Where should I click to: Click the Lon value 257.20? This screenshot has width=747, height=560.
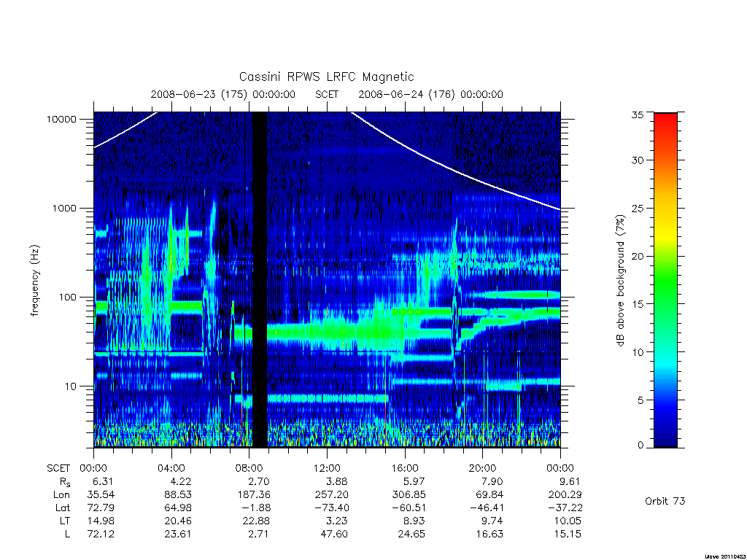click(x=332, y=495)
